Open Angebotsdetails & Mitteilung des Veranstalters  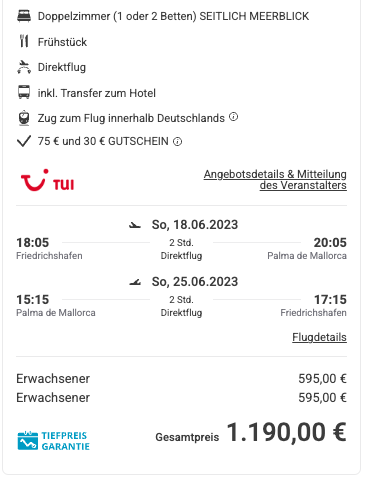click(x=275, y=180)
